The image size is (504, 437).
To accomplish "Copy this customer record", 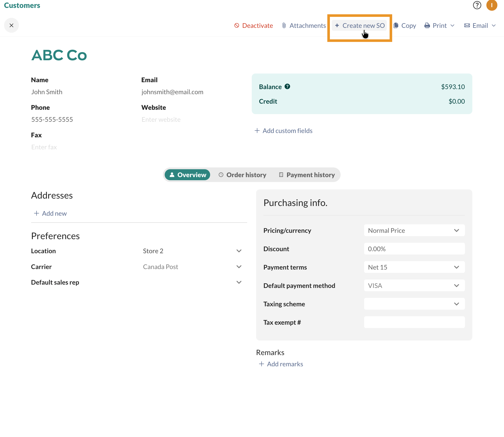I will coord(405,26).
